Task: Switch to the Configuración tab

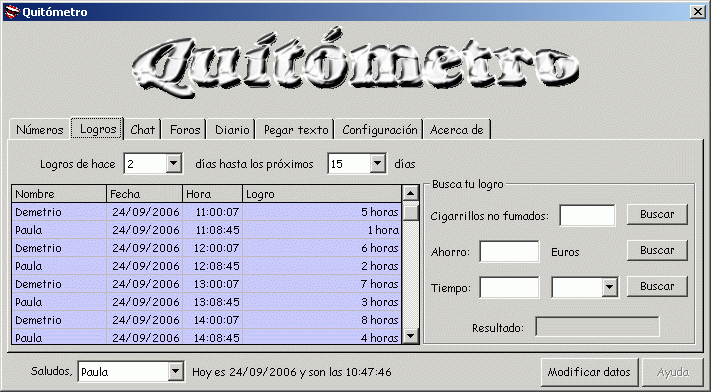Action: click(x=380, y=129)
